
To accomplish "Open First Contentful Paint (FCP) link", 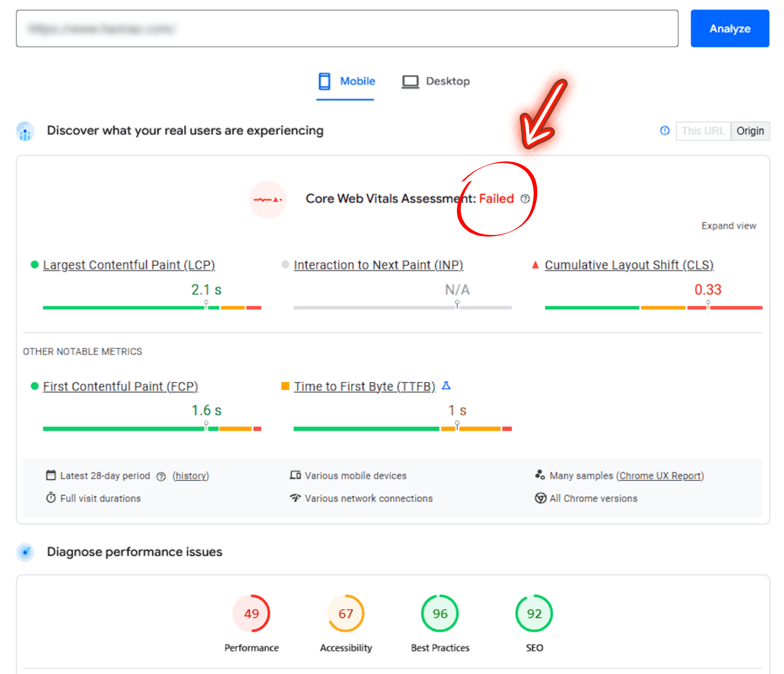I will point(120,386).
